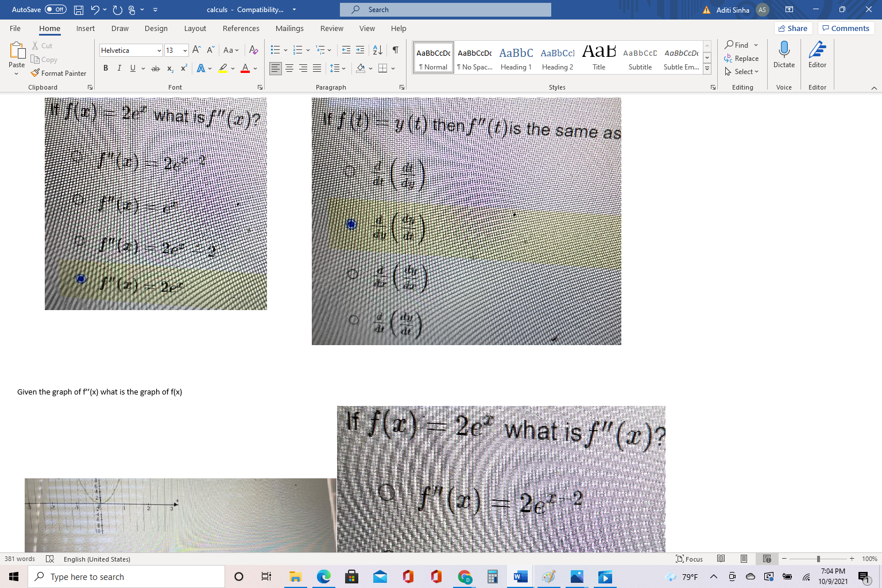Open the line spacing options dropdown

[343, 68]
